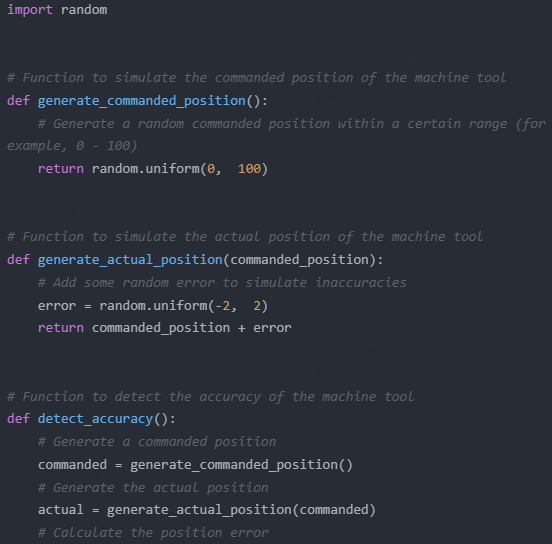Click comment 'Add some random error'
Image resolution: width=552 pixels, height=544 pixels.
click(222, 283)
